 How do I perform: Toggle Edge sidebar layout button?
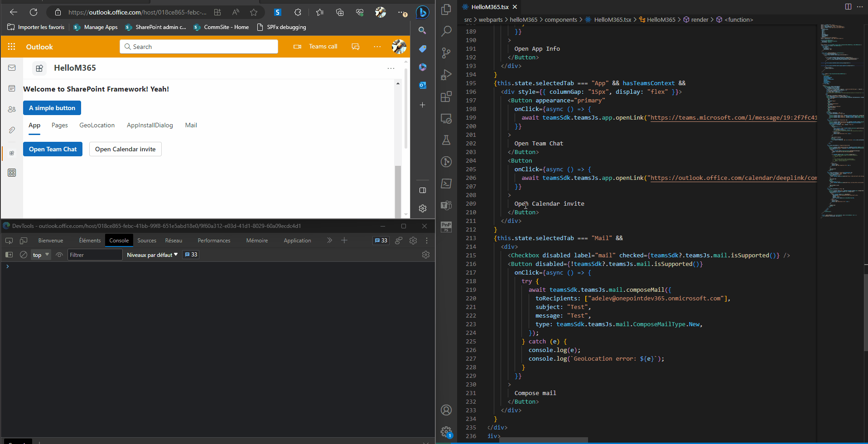pyautogui.click(x=422, y=190)
